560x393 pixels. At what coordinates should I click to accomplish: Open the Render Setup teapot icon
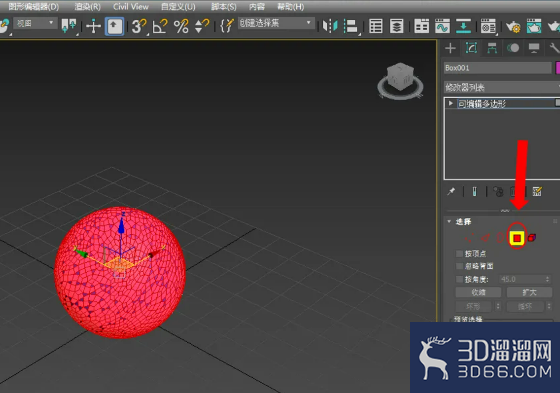pos(513,27)
